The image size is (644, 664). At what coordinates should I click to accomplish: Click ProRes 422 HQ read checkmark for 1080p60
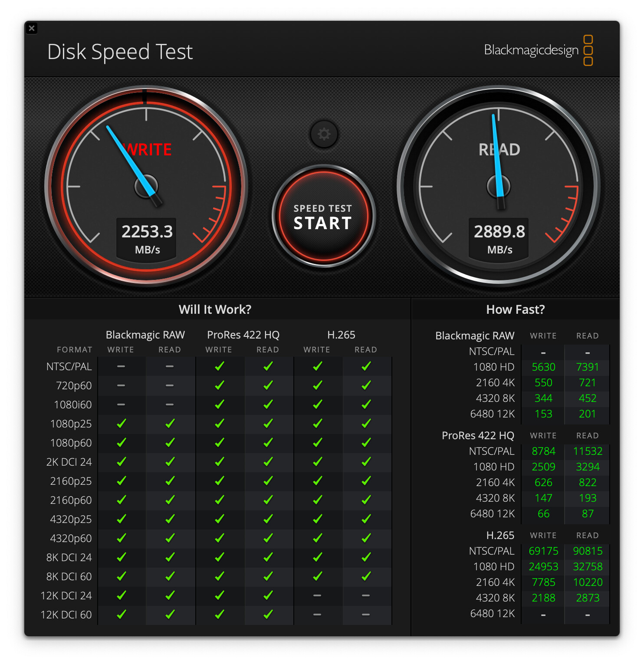tap(268, 442)
